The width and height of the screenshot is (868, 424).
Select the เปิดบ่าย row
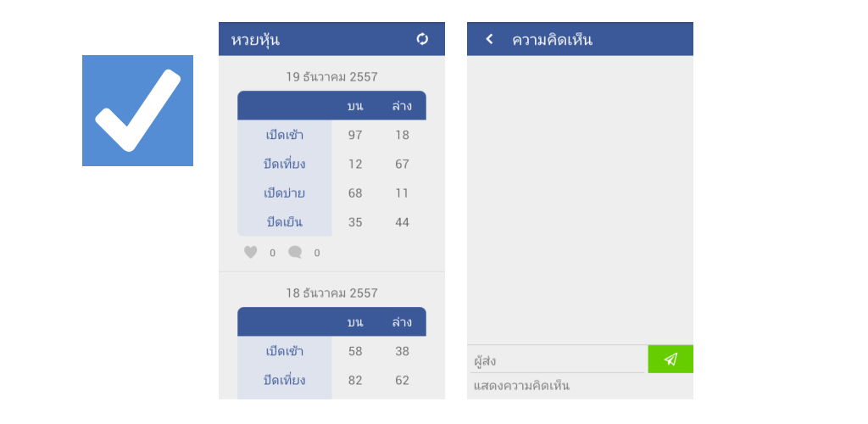331,193
